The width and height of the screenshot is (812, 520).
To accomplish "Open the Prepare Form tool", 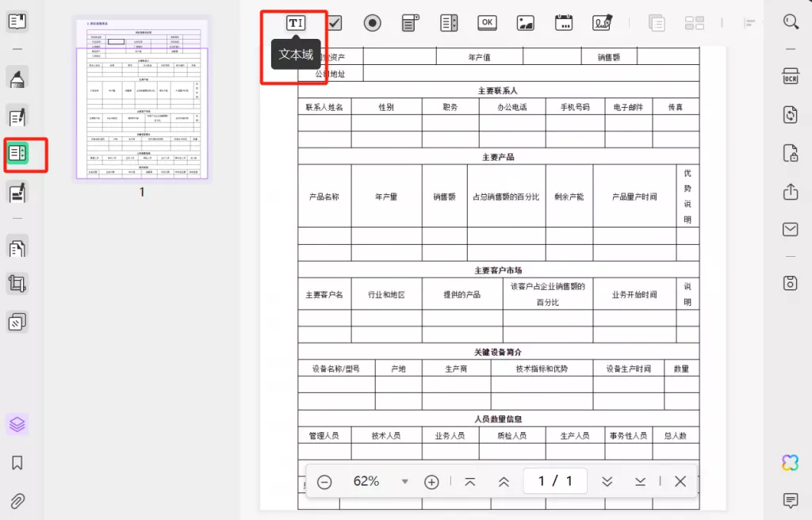I will pyautogui.click(x=17, y=153).
